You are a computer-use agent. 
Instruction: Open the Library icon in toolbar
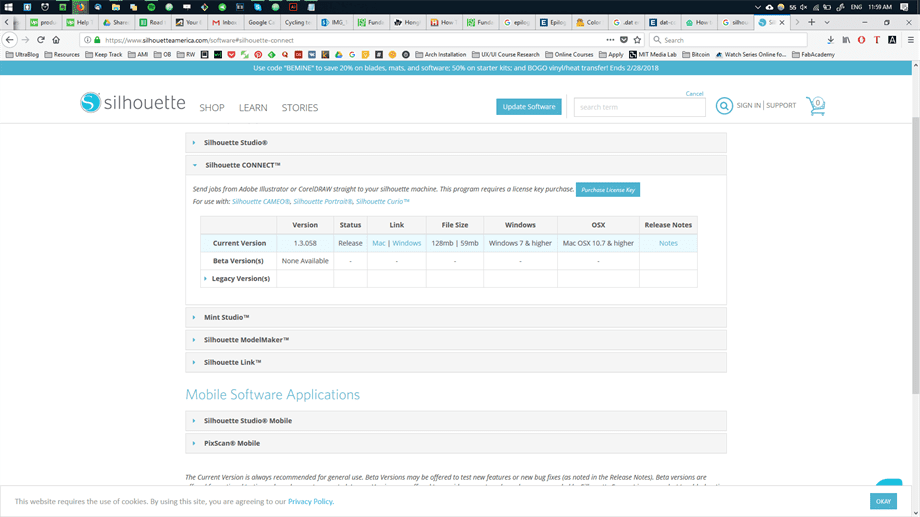(x=846, y=40)
